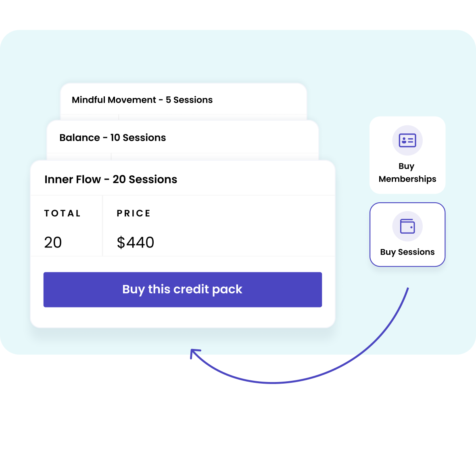Click the "Buy this credit pack" button
The image size is (476, 461).
click(182, 289)
